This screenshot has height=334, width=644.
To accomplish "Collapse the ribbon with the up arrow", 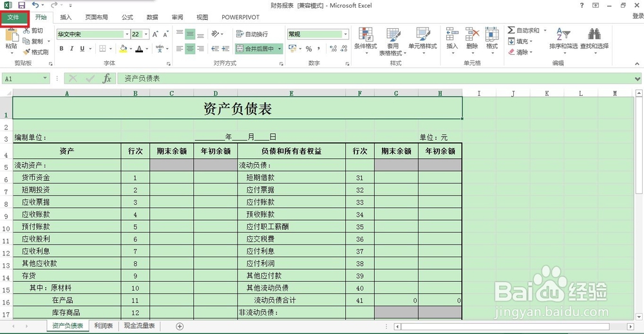I will [637, 64].
